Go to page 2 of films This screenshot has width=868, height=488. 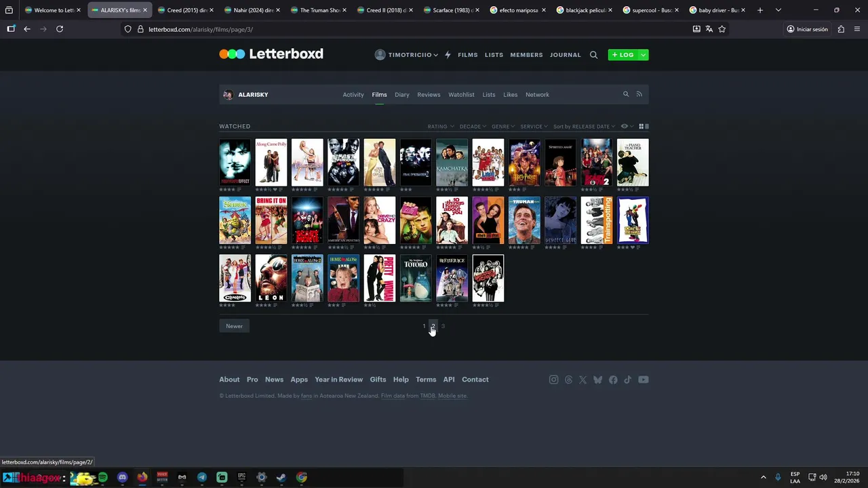[433, 326]
